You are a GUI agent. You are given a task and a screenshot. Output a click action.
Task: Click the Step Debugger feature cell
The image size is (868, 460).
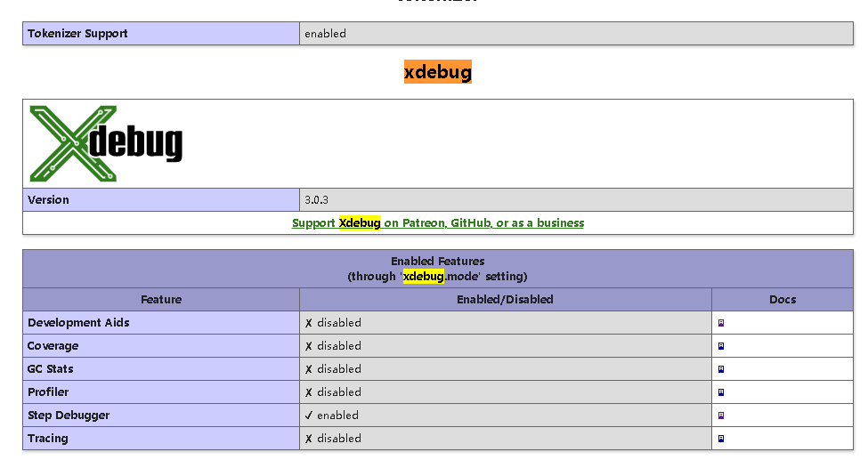click(161, 416)
